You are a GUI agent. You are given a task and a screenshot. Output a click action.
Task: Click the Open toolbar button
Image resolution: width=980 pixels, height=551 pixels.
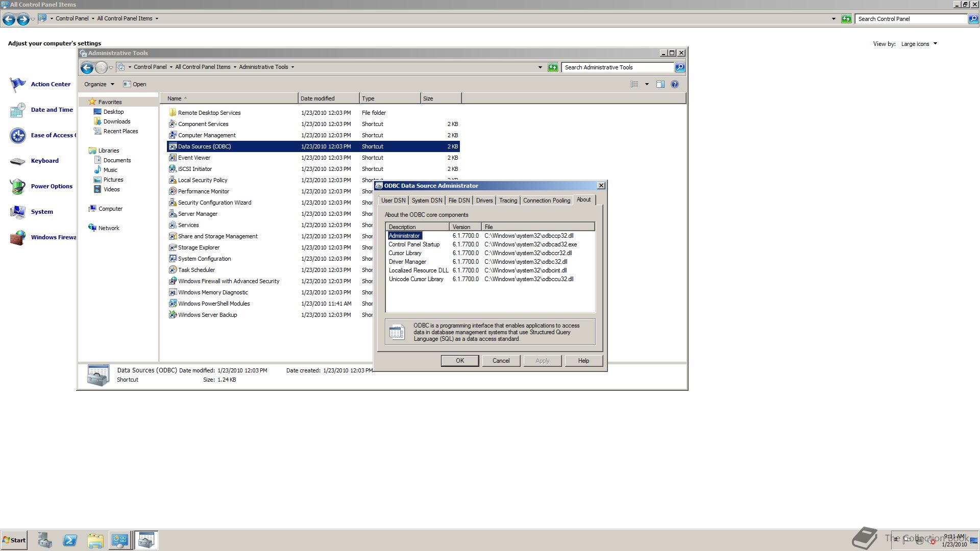135,84
